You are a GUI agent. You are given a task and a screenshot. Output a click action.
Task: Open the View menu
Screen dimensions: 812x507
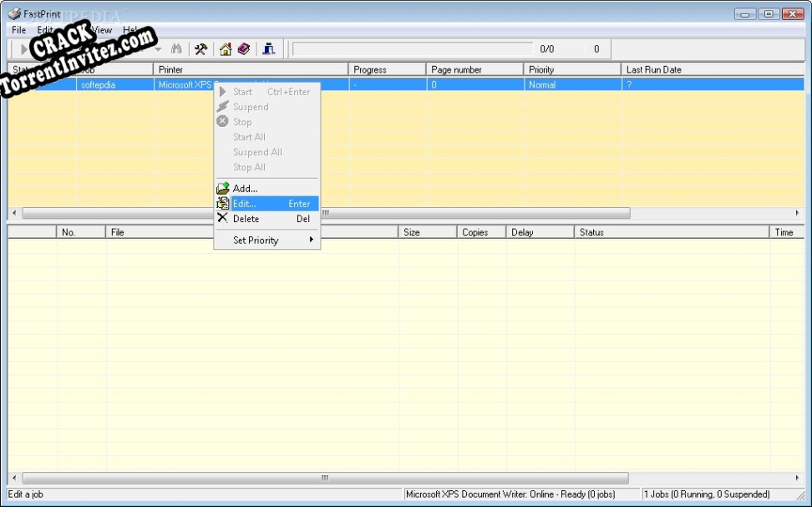point(102,29)
